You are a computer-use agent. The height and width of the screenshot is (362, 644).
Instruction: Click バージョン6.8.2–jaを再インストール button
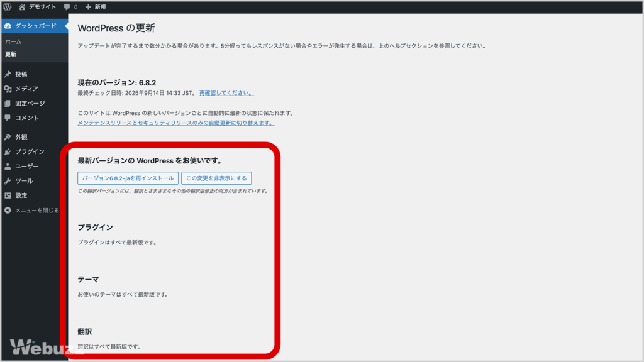[128, 178]
